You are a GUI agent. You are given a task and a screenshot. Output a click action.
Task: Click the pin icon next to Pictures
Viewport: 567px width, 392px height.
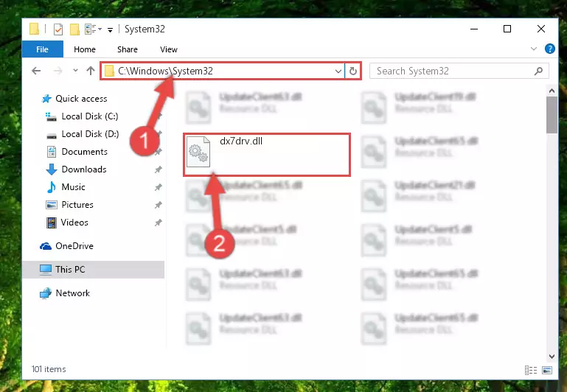pyautogui.click(x=158, y=205)
